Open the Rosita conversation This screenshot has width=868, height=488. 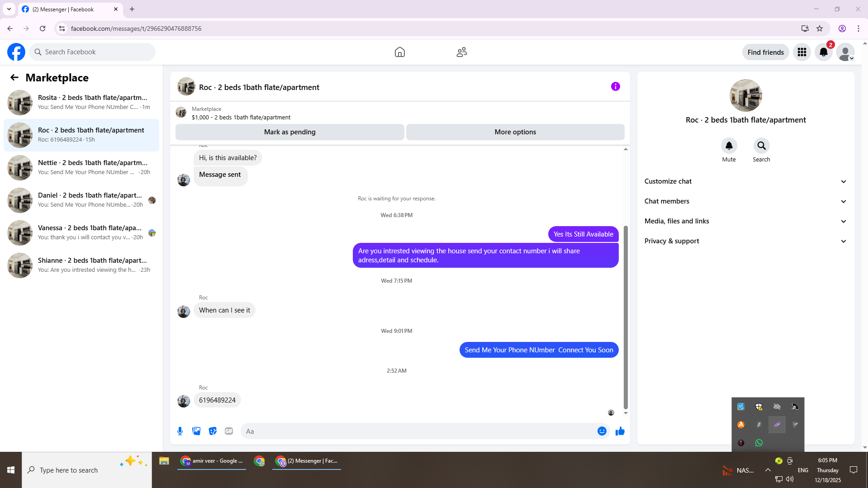coord(81,103)
